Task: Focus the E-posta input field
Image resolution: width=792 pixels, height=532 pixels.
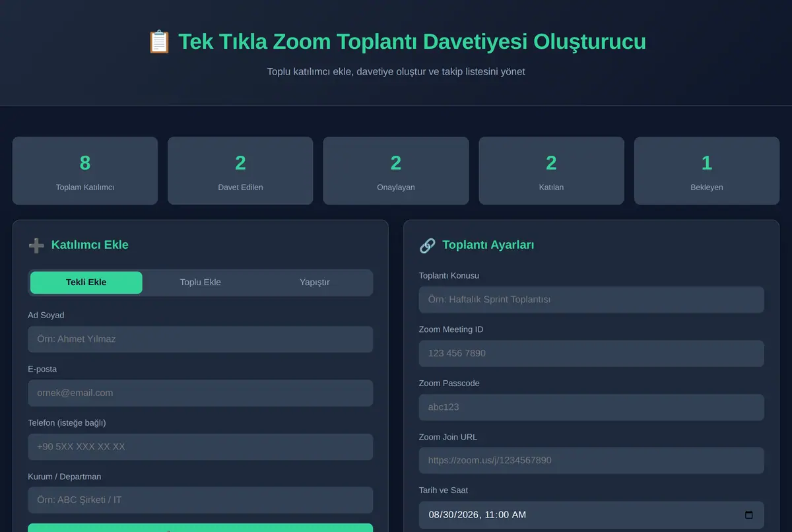Action: tap(201, 393)
